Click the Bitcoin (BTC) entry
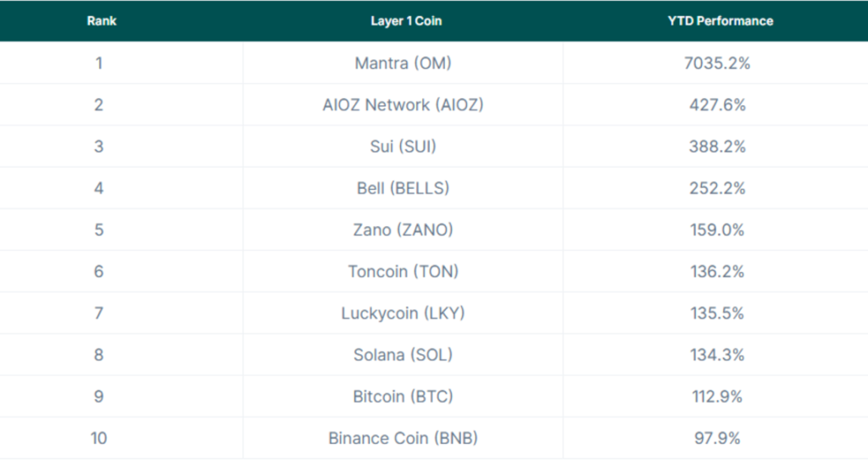The height and width of the screenshot is (467, 868). (x=403, y=397)
